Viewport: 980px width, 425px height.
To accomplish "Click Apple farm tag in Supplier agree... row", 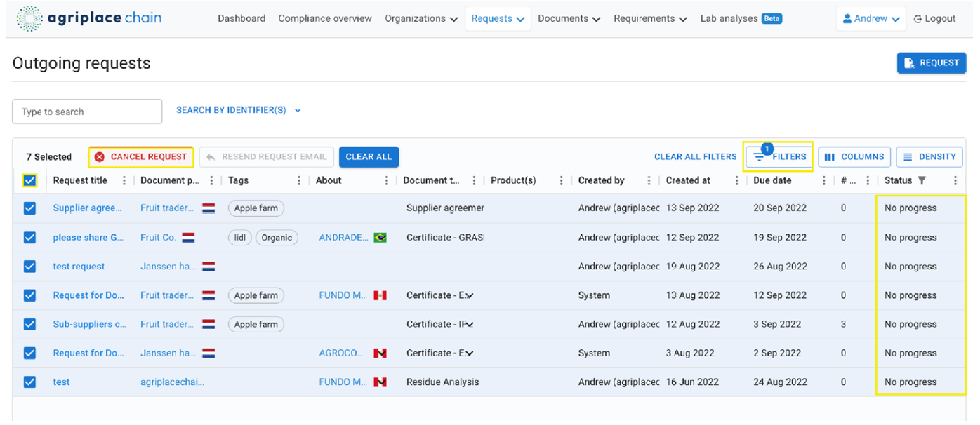I will (x=256, y=208).
